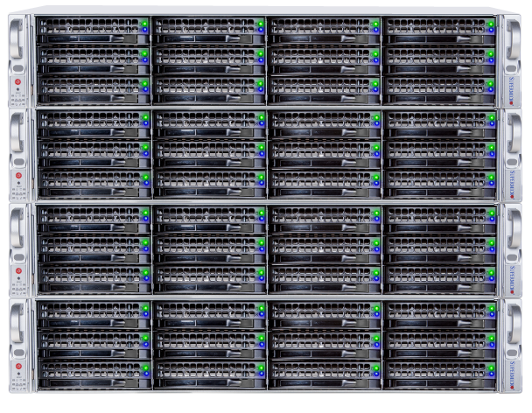Click the Supermicro logo on the top chassis

[x=512, y=91]
